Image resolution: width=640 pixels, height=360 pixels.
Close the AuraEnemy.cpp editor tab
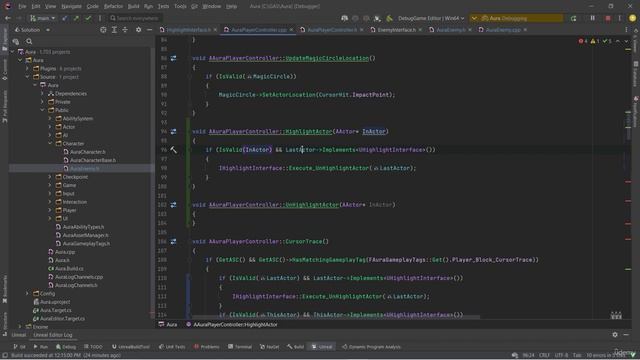pos(525,30)
